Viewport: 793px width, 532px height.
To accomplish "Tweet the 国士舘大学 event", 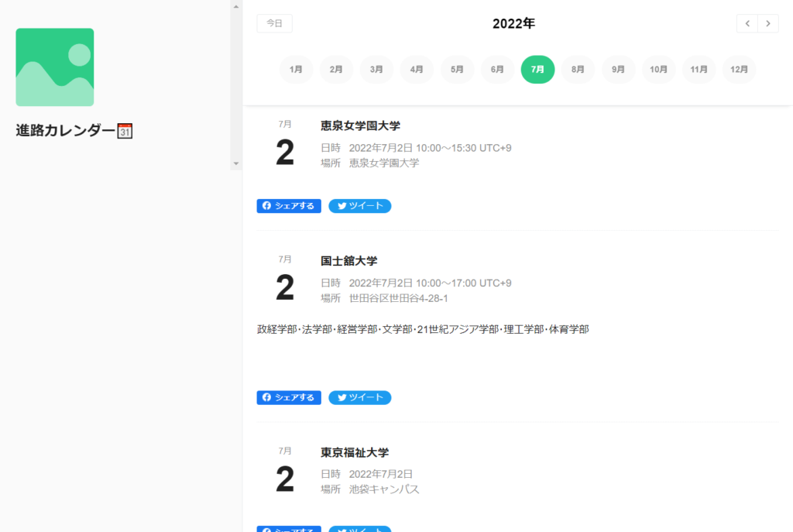I will pos(360,397).
